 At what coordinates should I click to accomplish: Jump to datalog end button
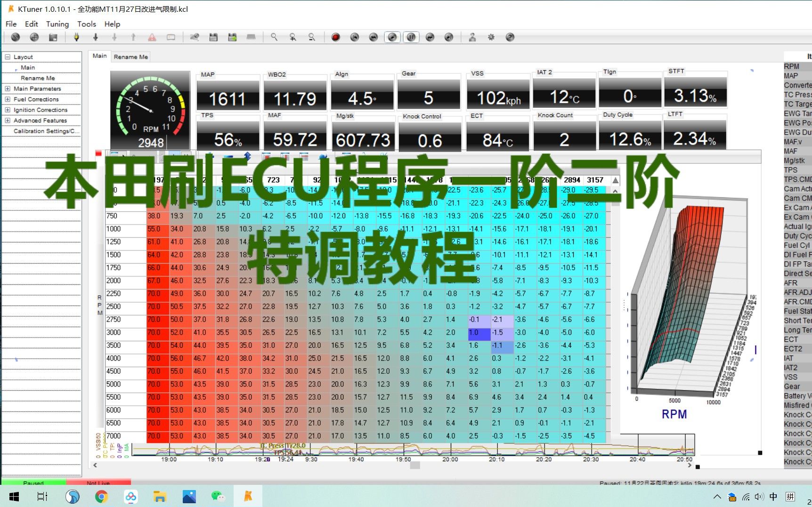(449, 37)
